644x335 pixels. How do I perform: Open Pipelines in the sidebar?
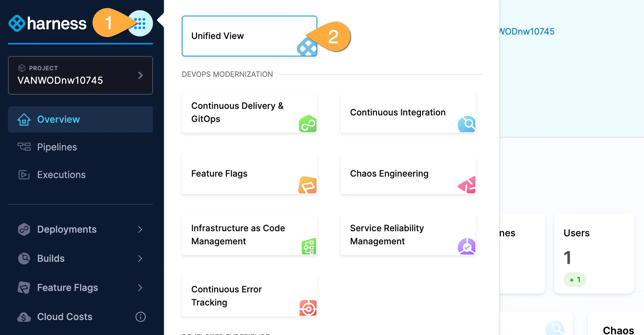tap(57, 147)
